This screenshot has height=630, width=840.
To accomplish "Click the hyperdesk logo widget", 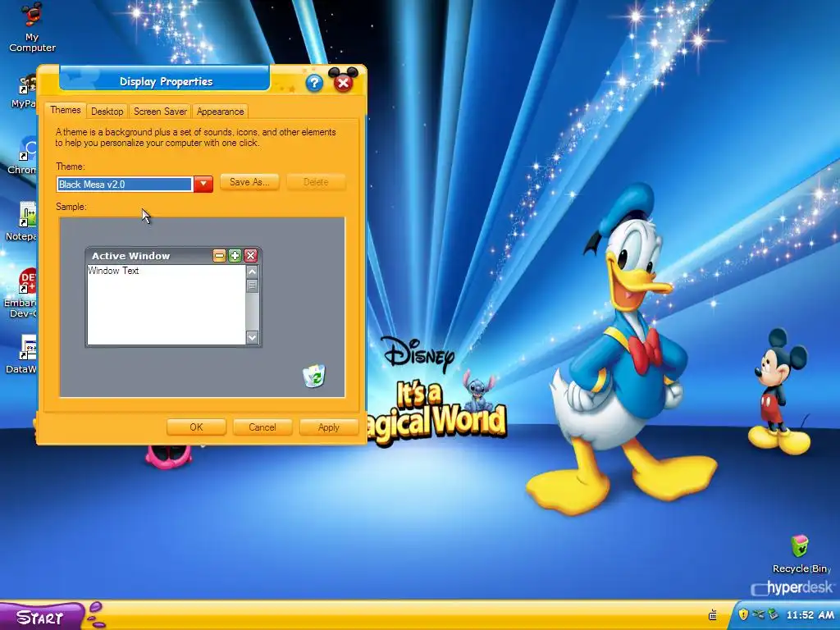I will (x=792, y=588).
